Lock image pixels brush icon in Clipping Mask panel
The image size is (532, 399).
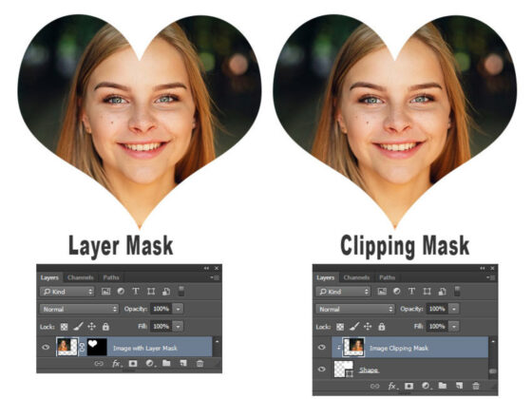[x=354, y=327]
